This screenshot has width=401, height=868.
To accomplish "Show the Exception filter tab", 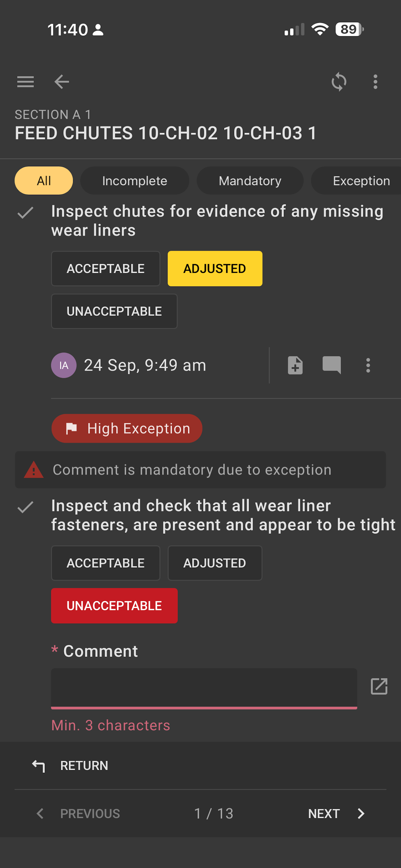I will 359,181.
